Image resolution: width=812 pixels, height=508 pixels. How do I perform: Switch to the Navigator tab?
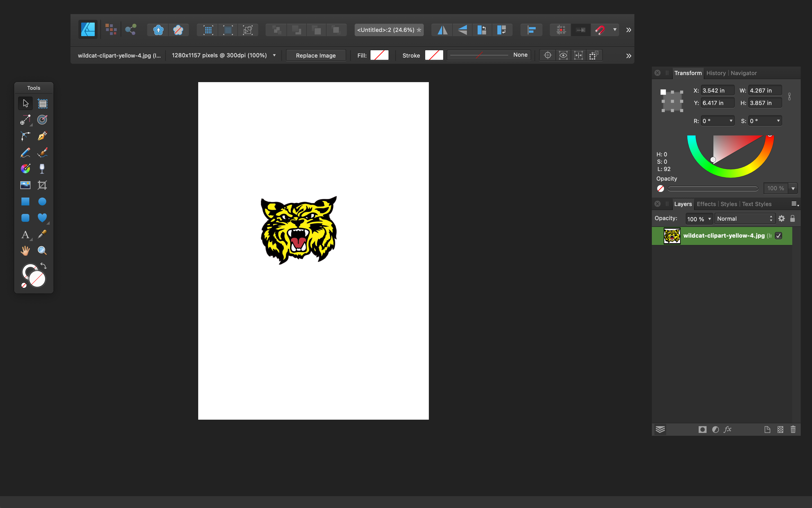point(743,73)
